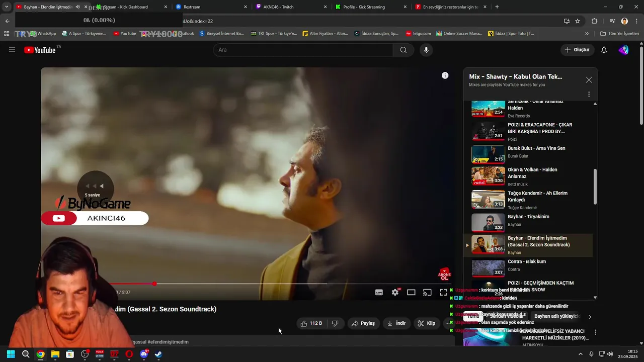The width and height of the screenshot is (644, 362).
Task: Open options for YABANCI HAREKETLİ MÜZİKLER video
Action: point(595,332)
